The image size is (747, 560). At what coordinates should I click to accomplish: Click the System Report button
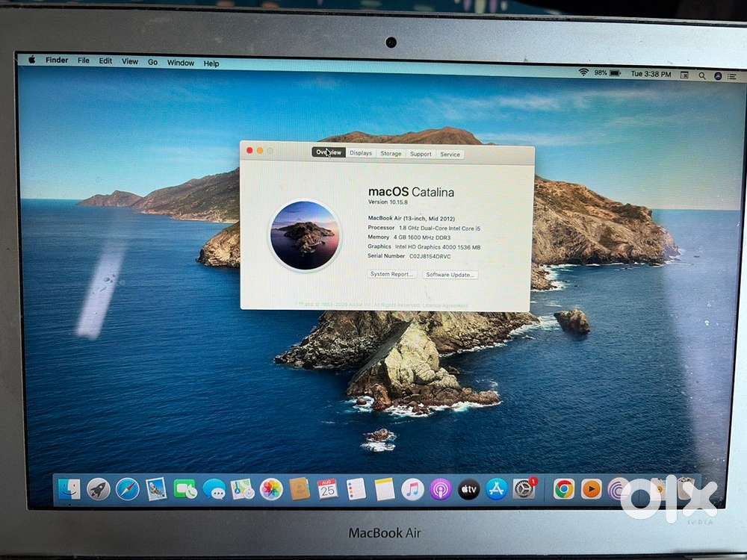pos(392,274)
